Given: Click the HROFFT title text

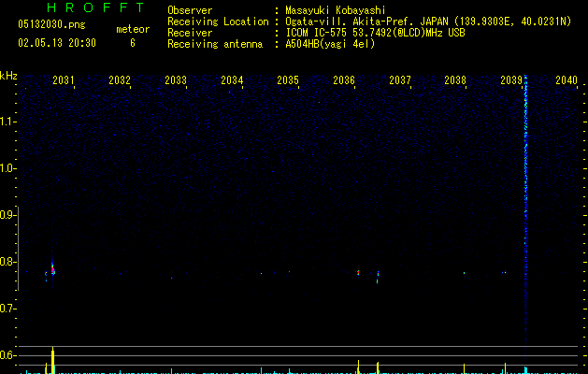Looking at the screenshot, I should click(x=95, y=7).
